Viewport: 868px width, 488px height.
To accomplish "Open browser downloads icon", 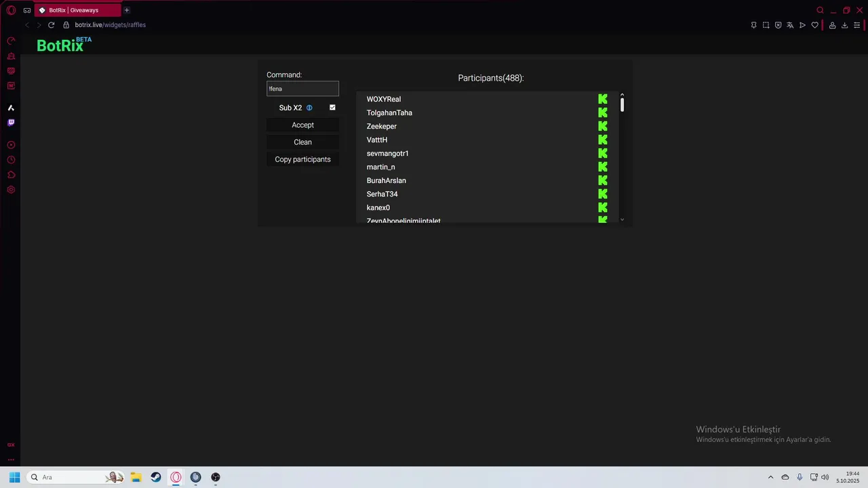I will tap(844, 25).
